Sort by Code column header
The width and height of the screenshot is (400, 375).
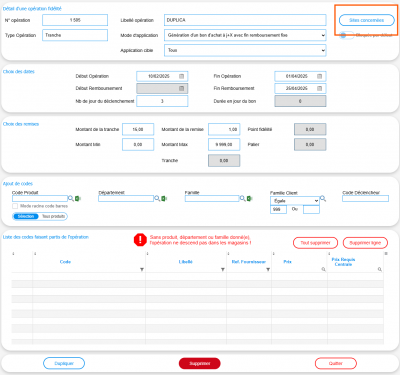65,262
